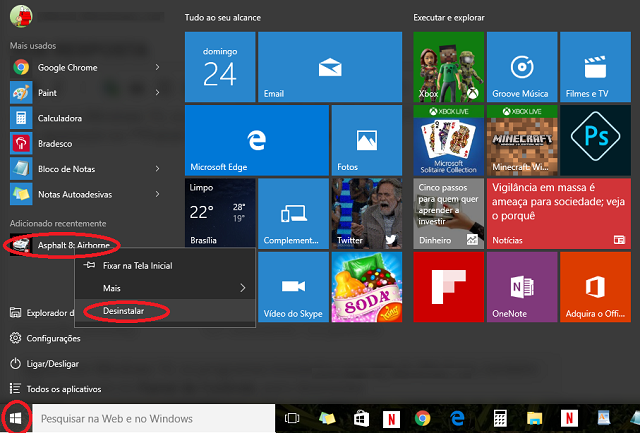The image size is (640, 433).
Task: Expand Bloco de Notas jump list arrow
Action: point(157,169)
